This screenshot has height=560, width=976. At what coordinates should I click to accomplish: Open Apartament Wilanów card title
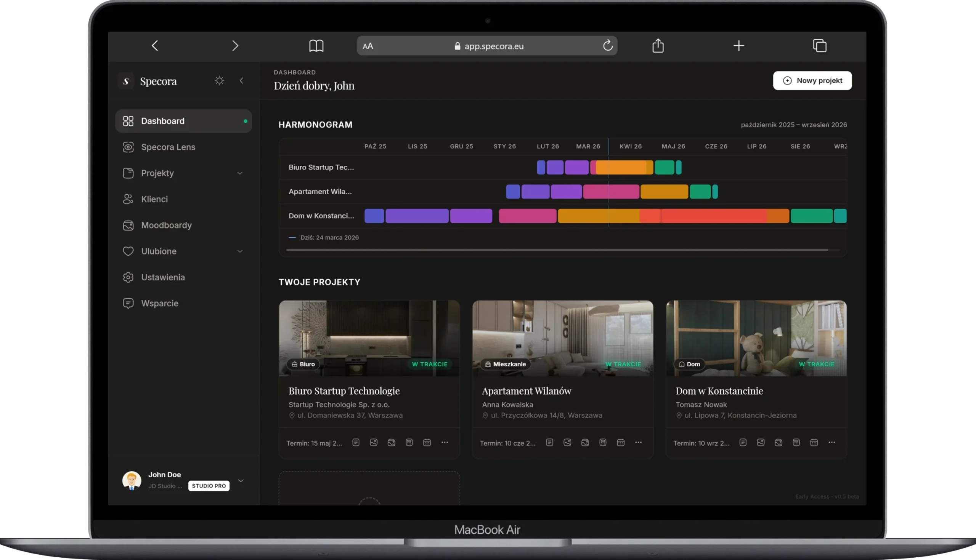[527, 391]
